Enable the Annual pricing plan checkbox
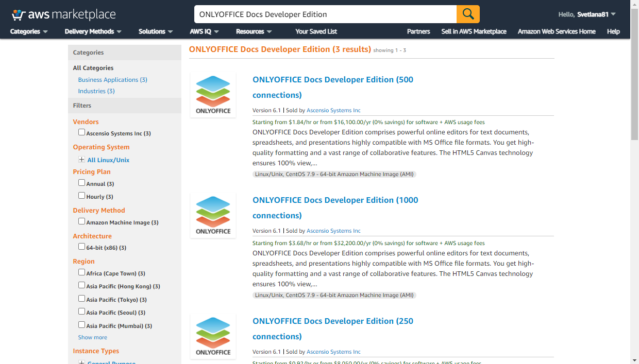This screenshot has height=364, width=639. click(x=81, y=183)
